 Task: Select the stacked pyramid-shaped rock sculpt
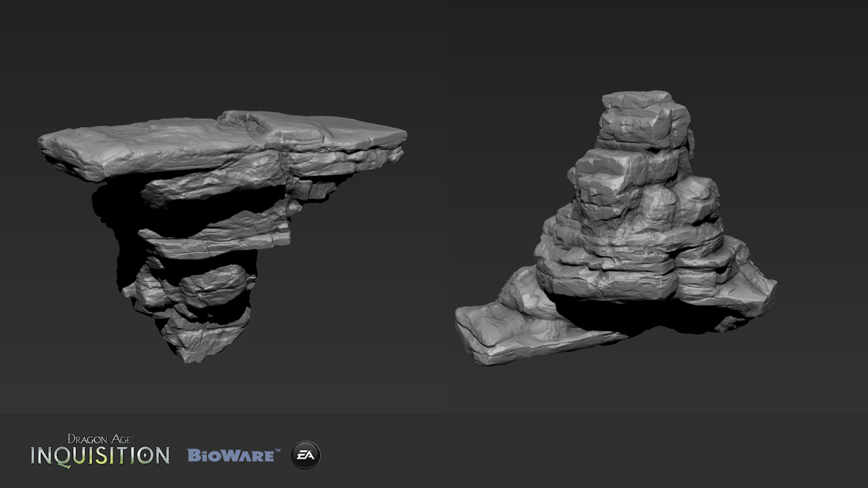[616, 228]
